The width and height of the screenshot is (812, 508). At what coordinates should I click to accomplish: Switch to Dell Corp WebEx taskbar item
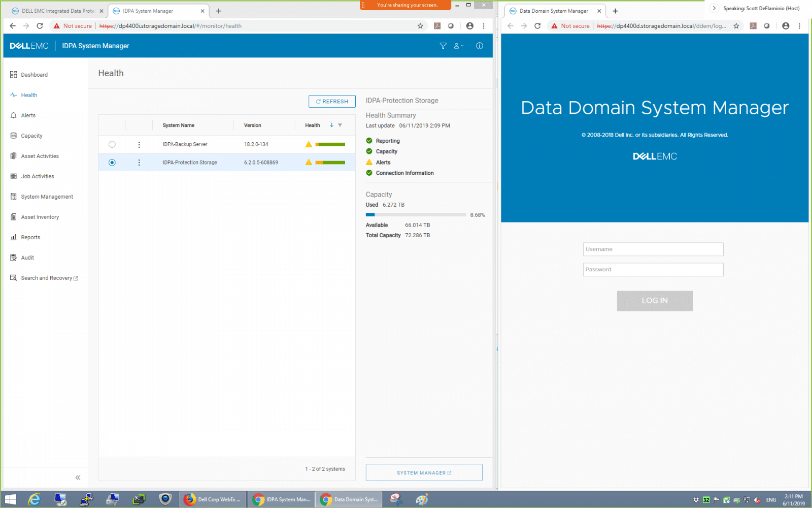213,500
